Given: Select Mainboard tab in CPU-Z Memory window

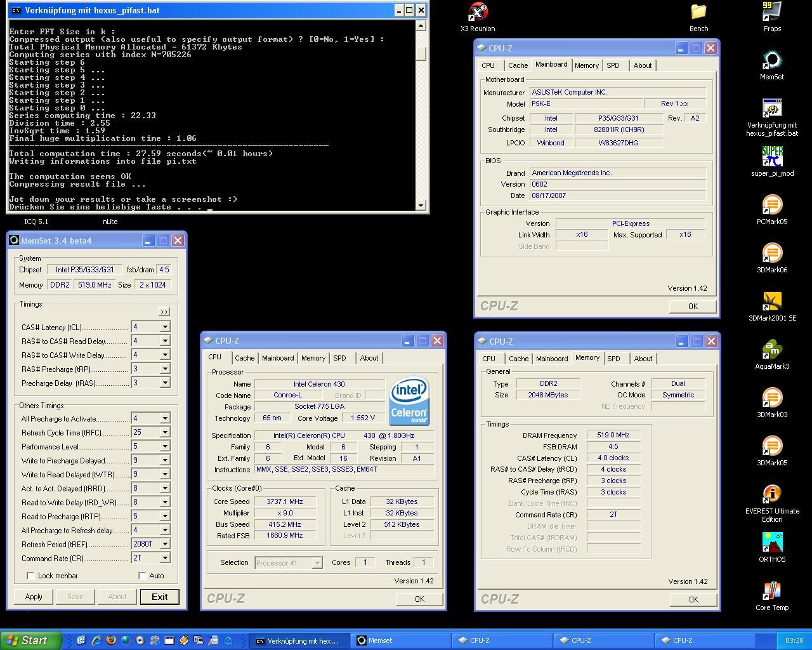Looking at the screenshot, I should click(x=552, y=359).
